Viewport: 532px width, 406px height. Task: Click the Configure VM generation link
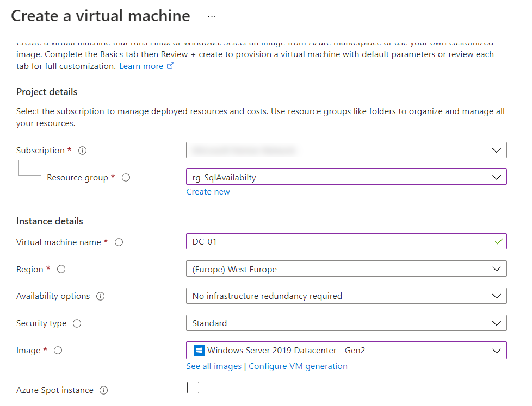[298, 366]
